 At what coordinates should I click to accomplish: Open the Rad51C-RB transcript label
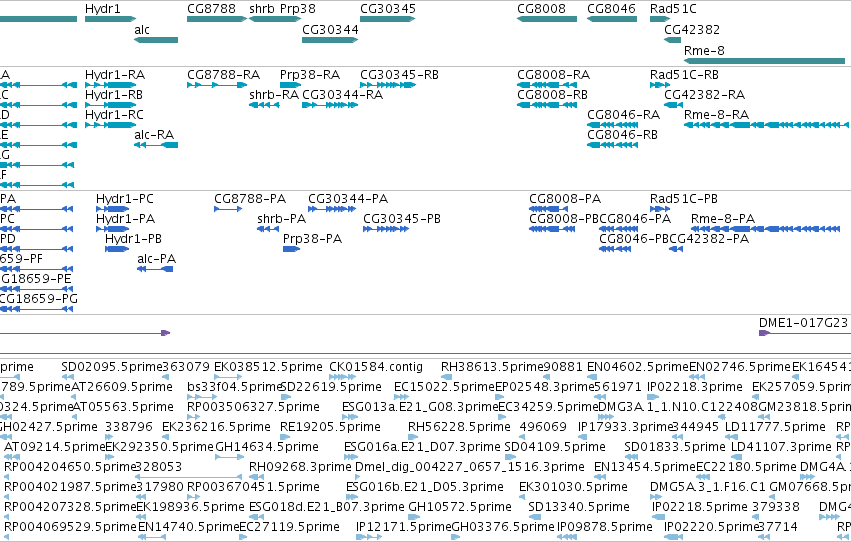tap(684, 74)
